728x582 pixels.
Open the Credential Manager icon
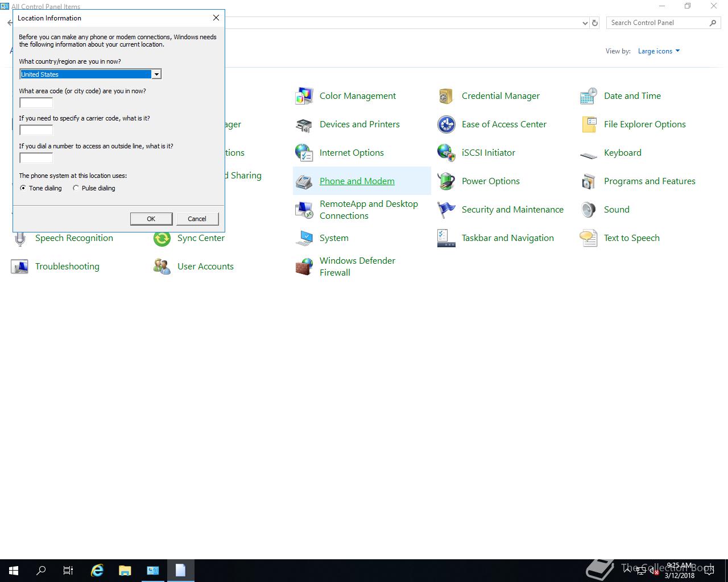(446, 96)
